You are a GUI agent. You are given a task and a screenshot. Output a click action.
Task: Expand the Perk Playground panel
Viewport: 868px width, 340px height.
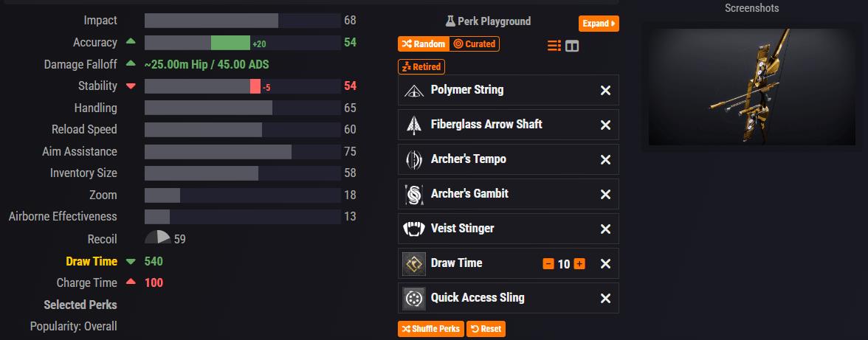point(599,24)
